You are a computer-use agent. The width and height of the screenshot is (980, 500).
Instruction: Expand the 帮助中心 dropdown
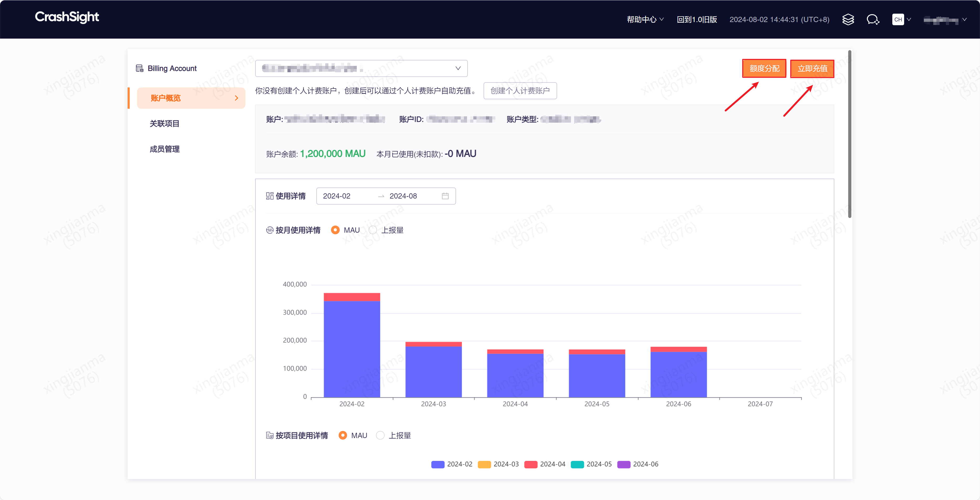click(x=645, y=19)
